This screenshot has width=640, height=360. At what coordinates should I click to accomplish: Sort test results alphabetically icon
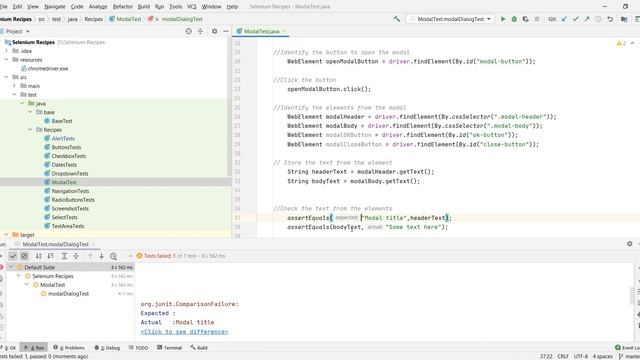point(39,256)
